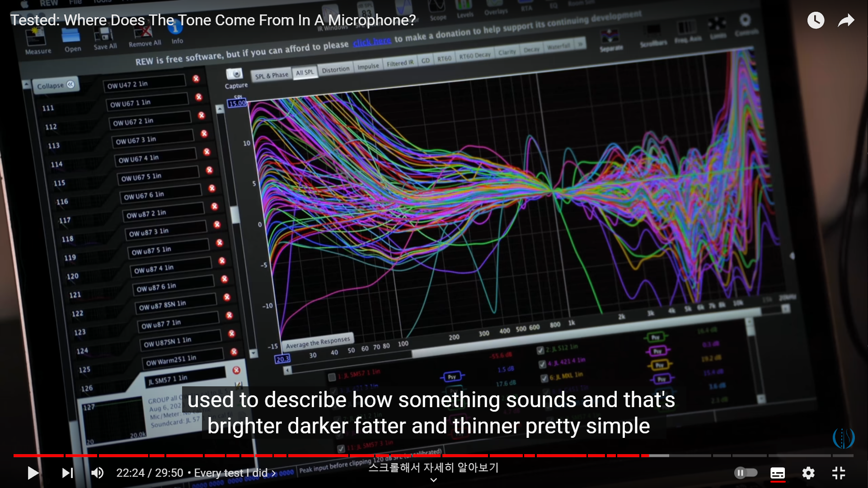Open chapter 'Every test I did'
This screenshot has height=488, width=868.
(235, 473)
